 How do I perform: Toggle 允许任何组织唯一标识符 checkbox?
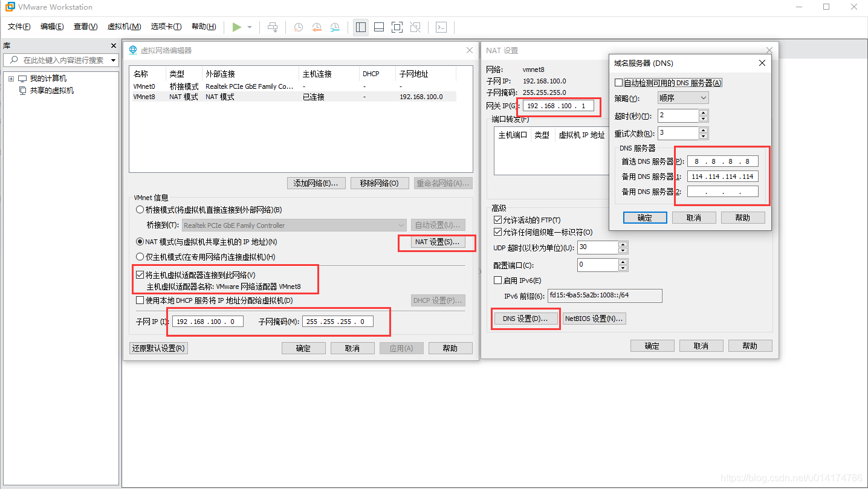point(498,232)
